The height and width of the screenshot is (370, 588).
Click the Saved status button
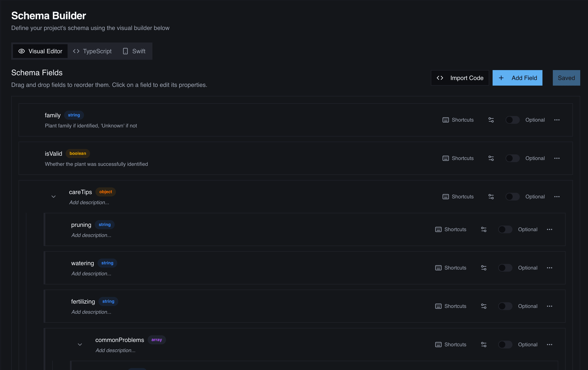click(x=566, y=78)
